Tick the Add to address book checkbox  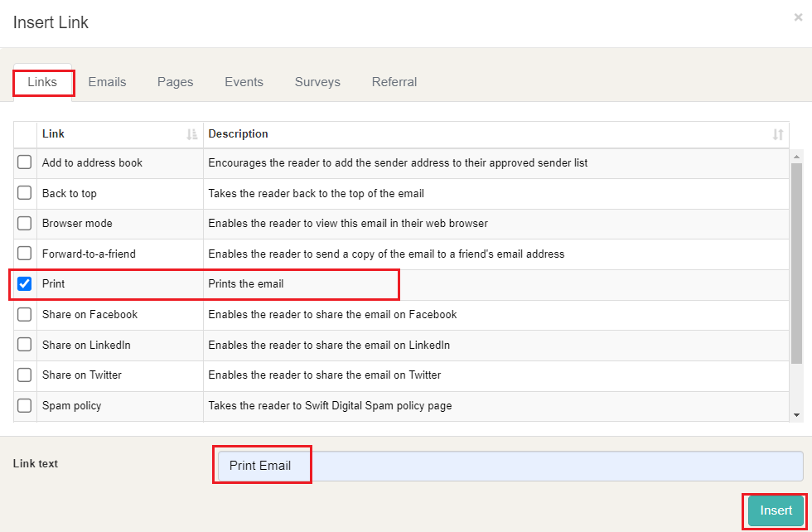(x=24, y=162)
